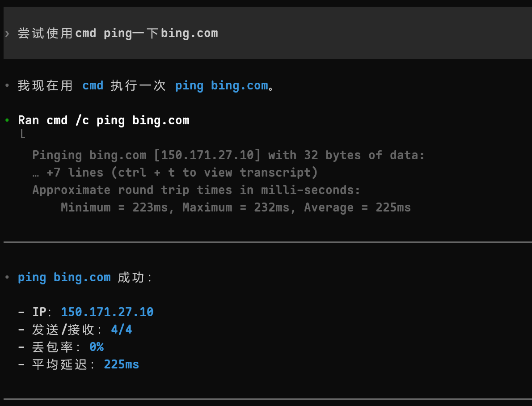Click the 0% packet loss value
Viewport: 532px width, 406px height.
97,347
